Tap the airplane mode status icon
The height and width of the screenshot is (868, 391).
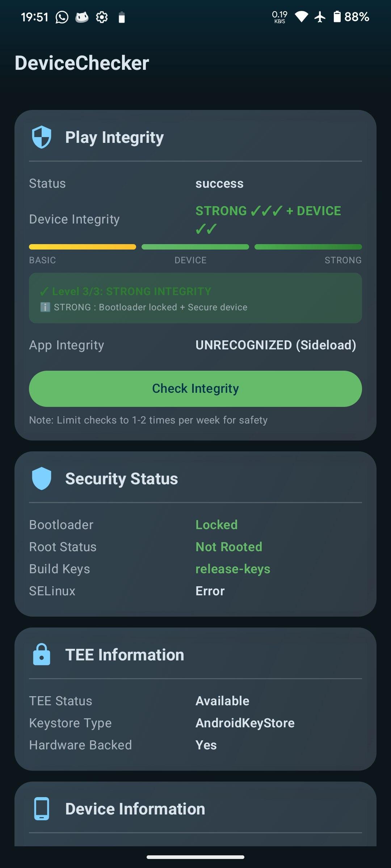coord(320,17)
